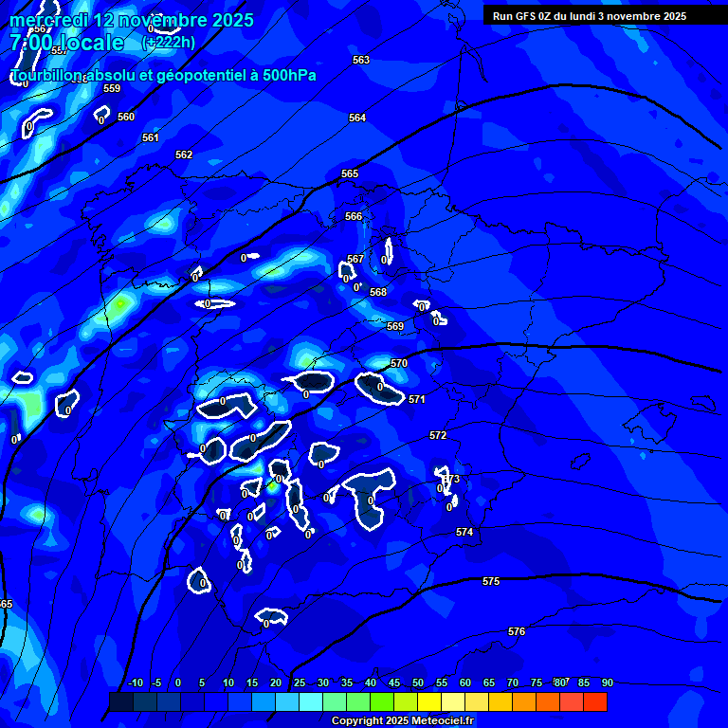Pick the cyan swatch between 25 and 30
728x728 pixels.
(311, 701)
